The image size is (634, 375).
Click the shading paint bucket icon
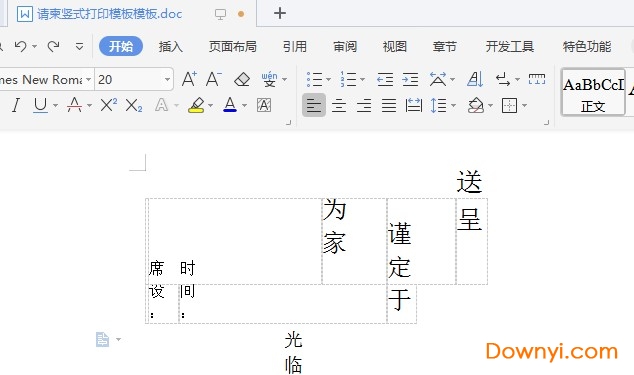pyautogui.click(x=476, y=106)
